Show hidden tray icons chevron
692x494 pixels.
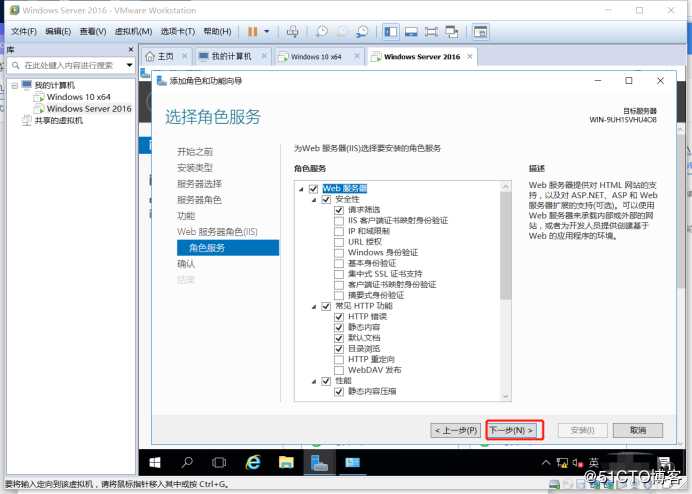tap(546, 462)
